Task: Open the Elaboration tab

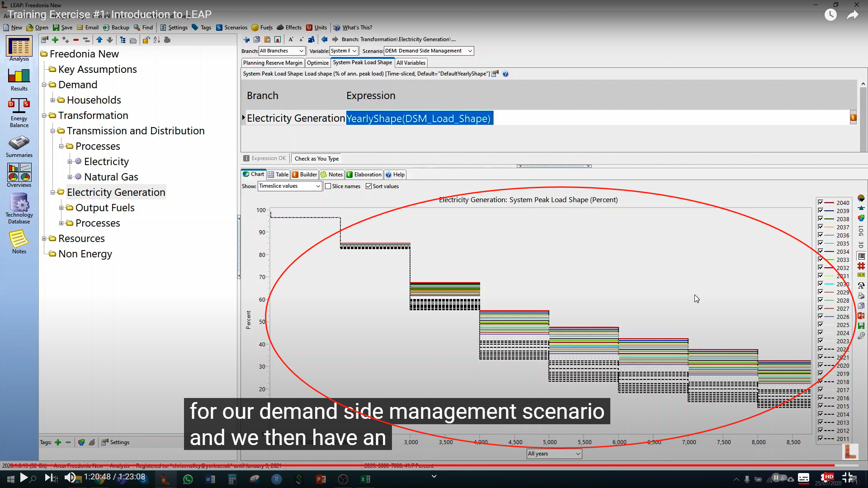Action: 364,175
